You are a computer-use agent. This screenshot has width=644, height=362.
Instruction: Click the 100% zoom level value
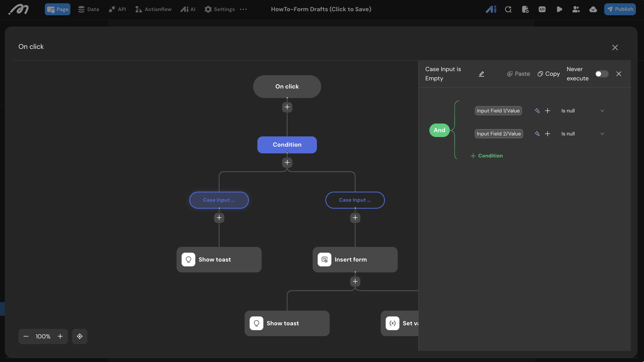pos(43,336)
